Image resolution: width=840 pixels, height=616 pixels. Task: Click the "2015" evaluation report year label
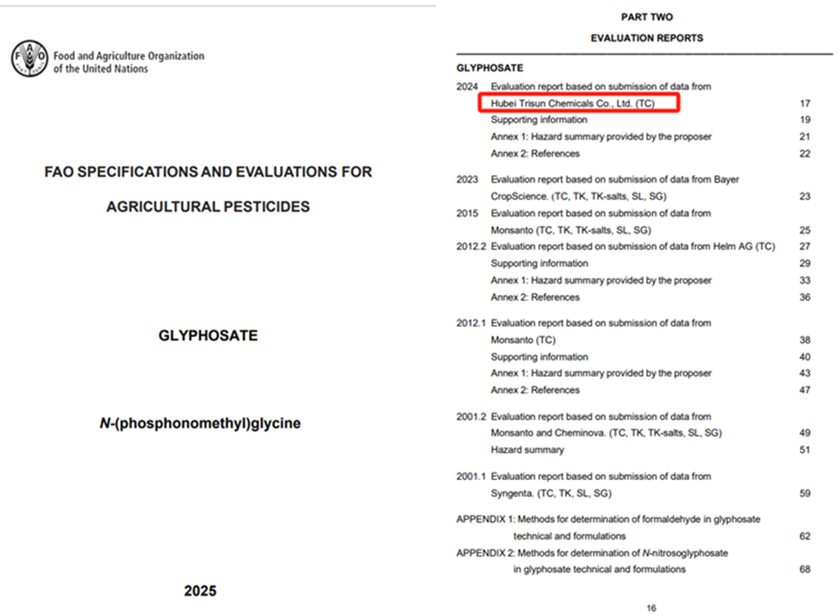(467, 213)
